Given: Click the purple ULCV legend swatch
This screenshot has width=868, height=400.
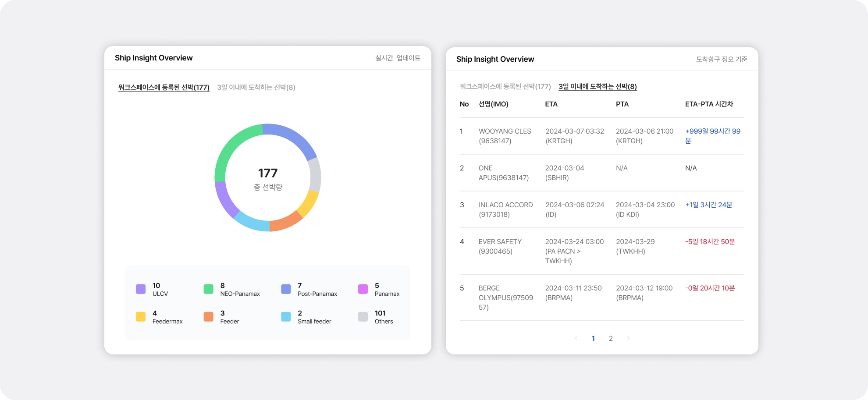Looking at the screenshot, I should pyautogui.click(x=141, y=289).
